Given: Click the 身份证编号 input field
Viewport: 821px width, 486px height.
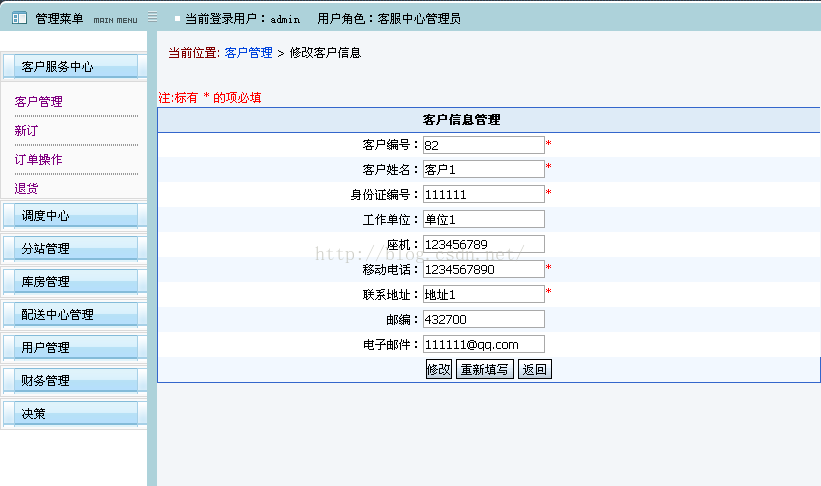Looking at the screenshot, I should [484, 194].
